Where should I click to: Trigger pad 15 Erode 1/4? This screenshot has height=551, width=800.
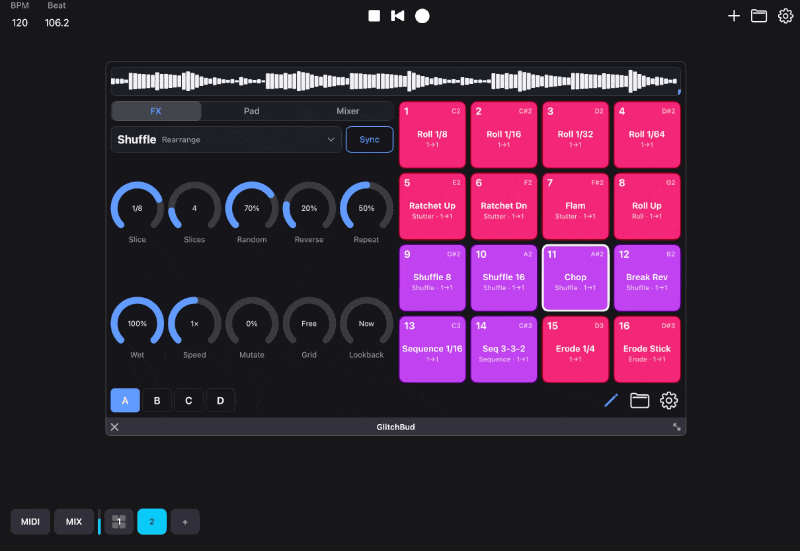point(576,349)
